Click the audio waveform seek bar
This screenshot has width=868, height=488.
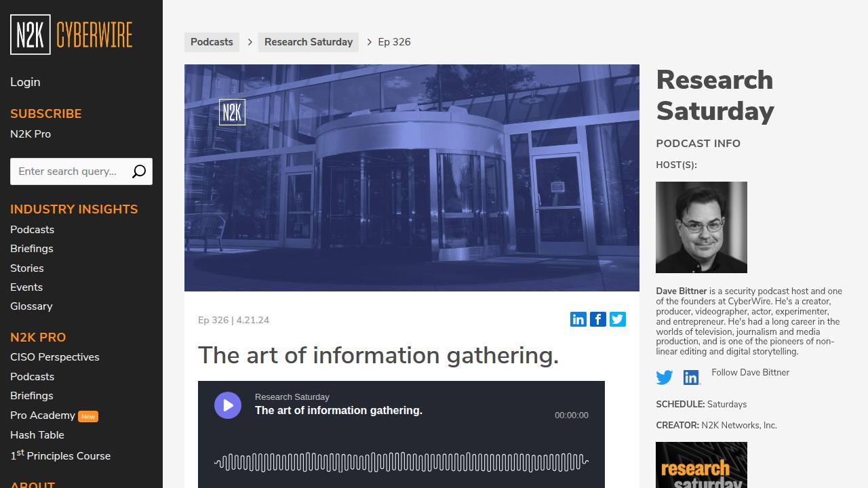tap(401, 462)
